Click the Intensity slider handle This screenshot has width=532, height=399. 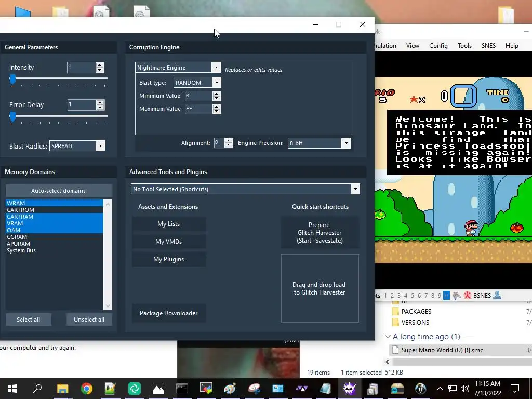click(12, 79)
